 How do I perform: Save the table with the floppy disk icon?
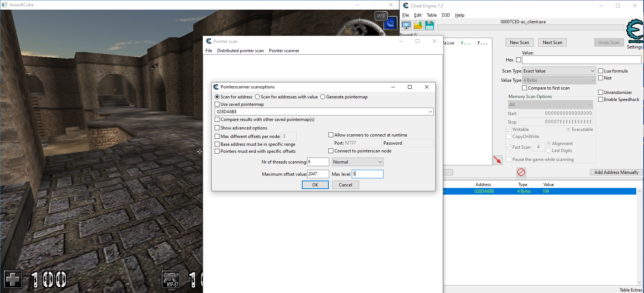[429, 25]
